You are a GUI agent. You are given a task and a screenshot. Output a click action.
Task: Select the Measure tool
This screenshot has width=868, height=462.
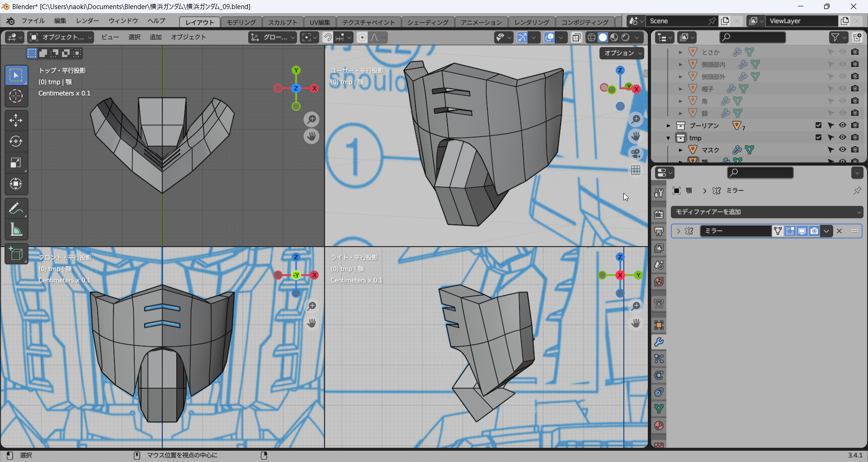pyautogui.click(x=16, y=230)
